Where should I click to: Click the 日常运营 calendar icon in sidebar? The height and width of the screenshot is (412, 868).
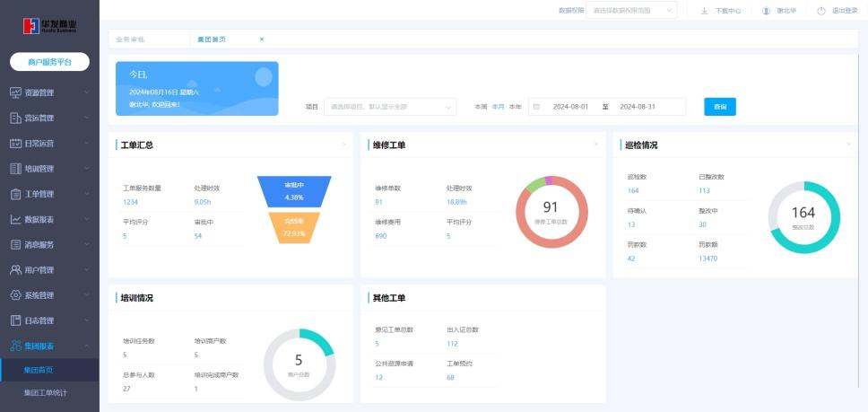click(x=15, y=144)
